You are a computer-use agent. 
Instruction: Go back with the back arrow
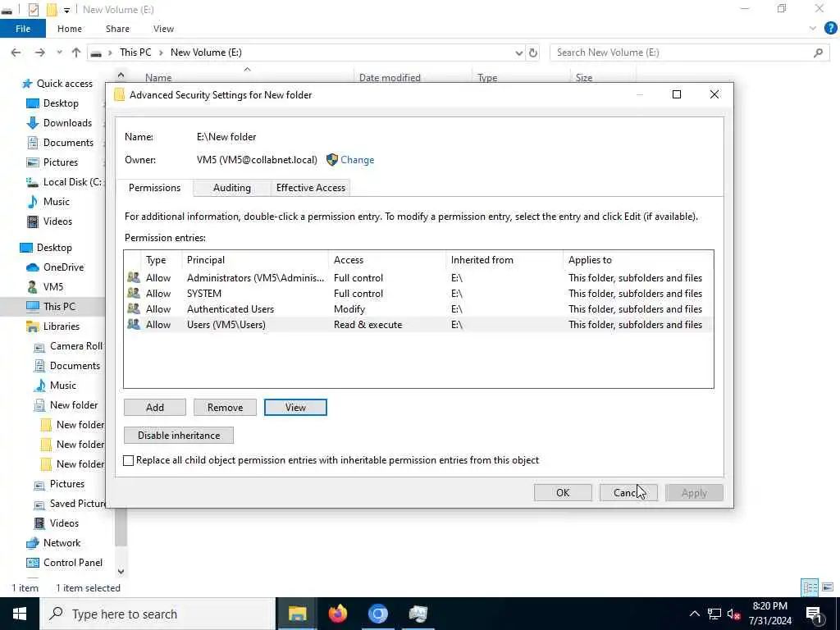point(16,52)
